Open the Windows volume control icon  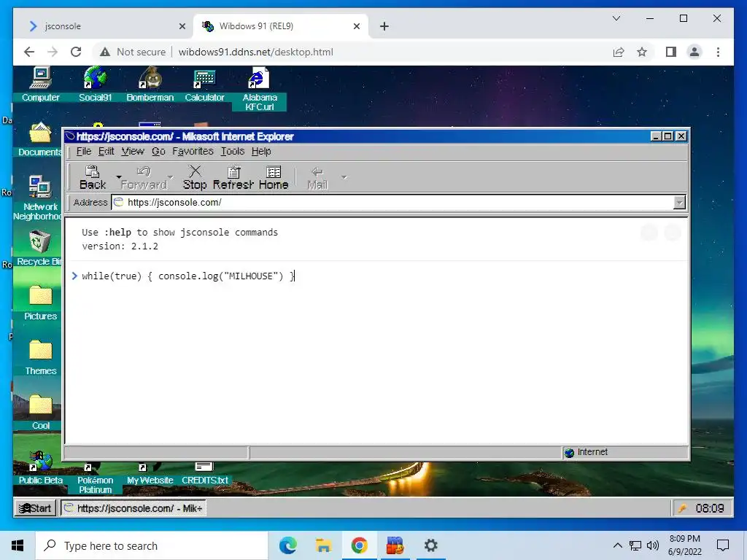pos(653,545)
